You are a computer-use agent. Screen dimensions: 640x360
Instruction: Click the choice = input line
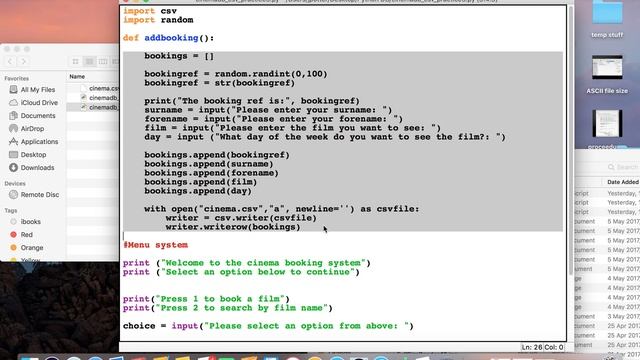268,326
